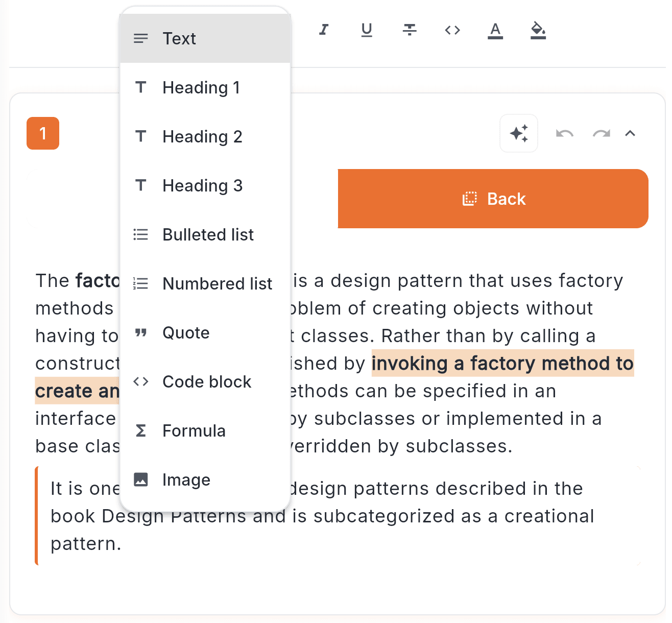Image resolution: width=672 pixels, height=623 pixels.
Task: Format selection as inline code
Action: (452, 30)
